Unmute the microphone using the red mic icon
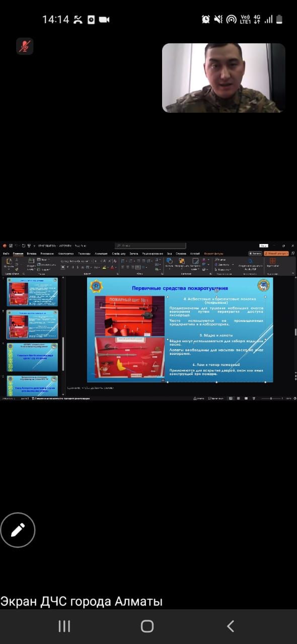 click(x=24, y=46)
